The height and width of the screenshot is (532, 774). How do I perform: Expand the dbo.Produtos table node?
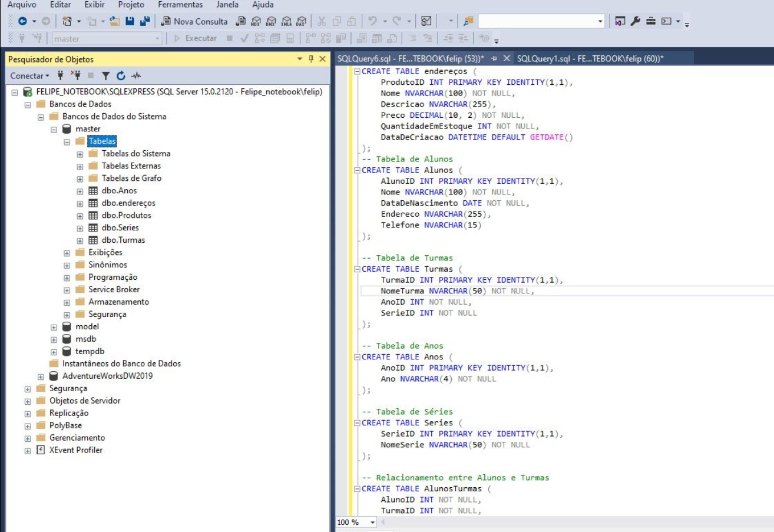80,216
